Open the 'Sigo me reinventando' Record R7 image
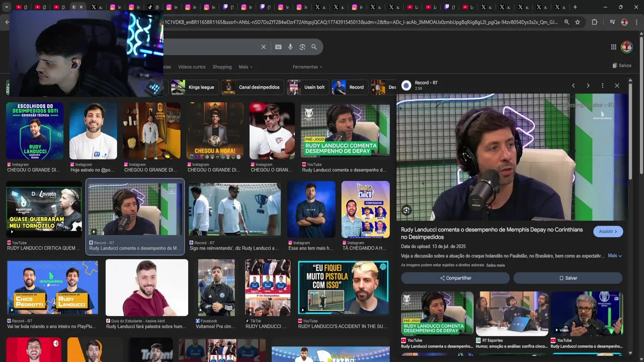The image size is (644, 362). pyautogui.click(x=234, y=209)
